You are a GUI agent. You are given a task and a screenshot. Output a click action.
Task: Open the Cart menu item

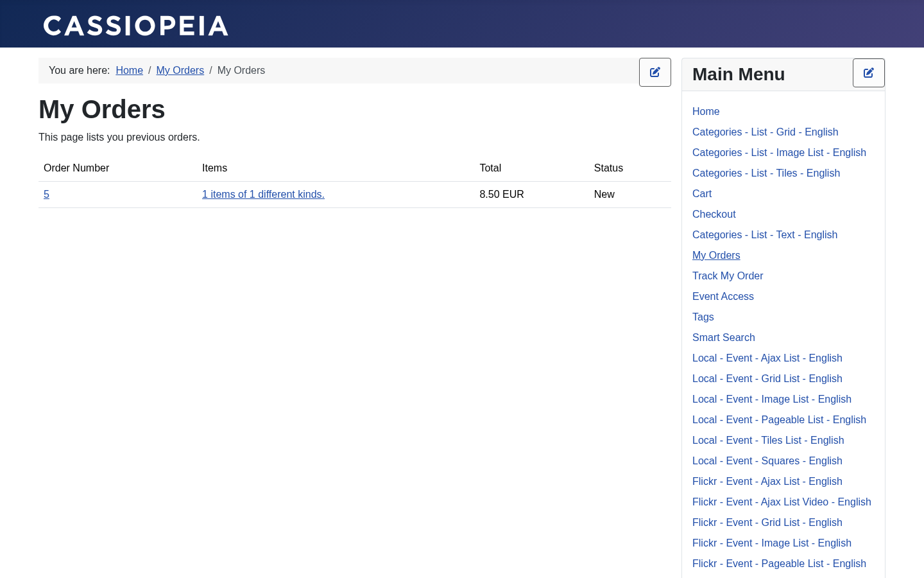point(702,194)
